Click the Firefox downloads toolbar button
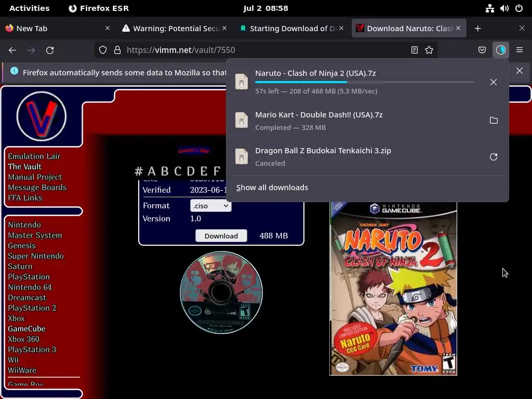 [500, 50]
